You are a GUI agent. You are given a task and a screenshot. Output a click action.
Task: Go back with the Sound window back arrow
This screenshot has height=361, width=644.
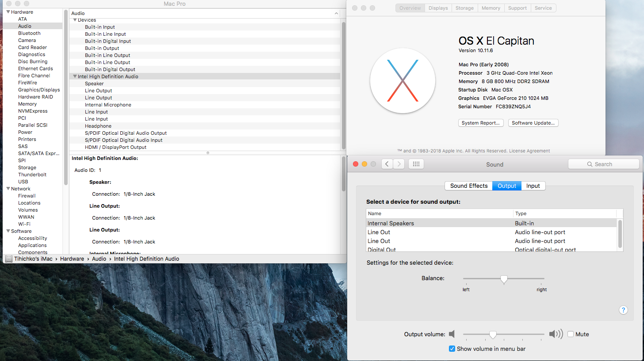click(387, 164)
